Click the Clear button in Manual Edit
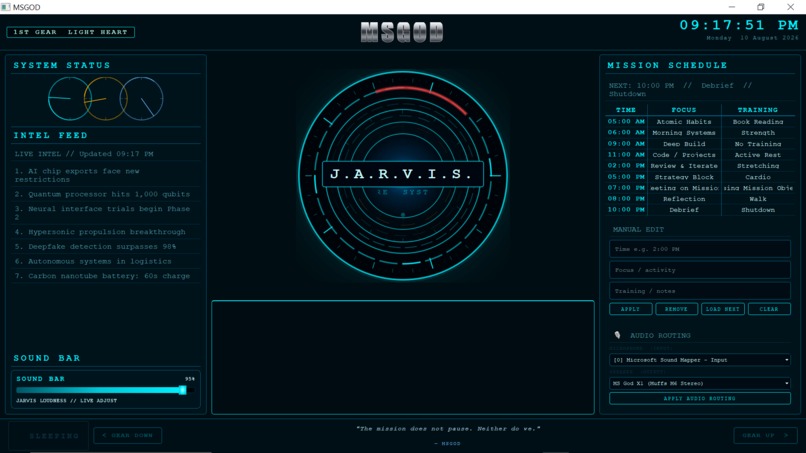The image size is (806, 453). pyautogui.click(x=769, y=309)
